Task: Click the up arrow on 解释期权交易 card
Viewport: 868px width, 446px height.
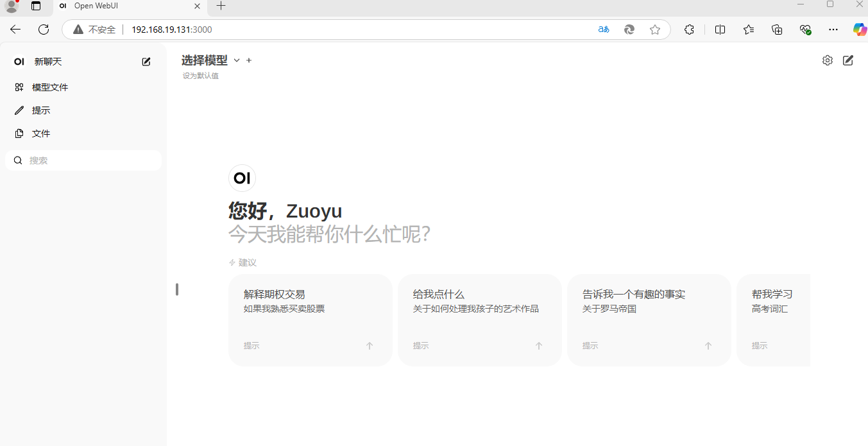Action: tap(370, 346)
